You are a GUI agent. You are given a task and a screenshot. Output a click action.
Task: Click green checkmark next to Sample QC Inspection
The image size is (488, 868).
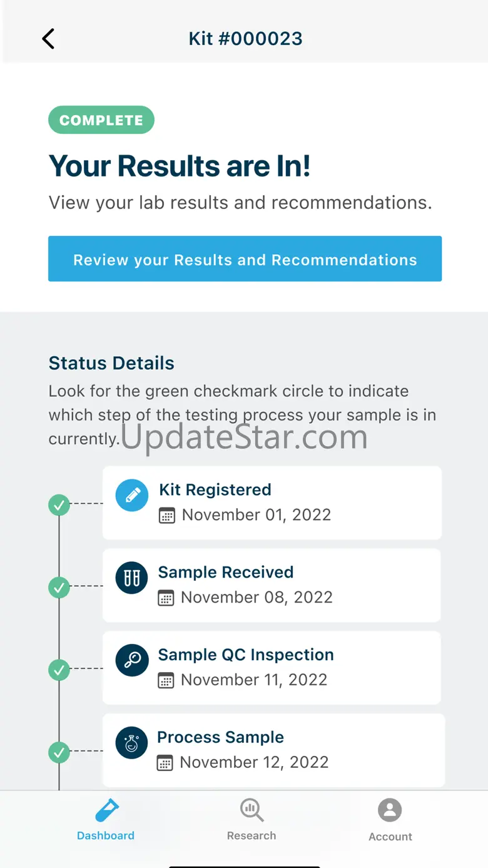[59, 670]
